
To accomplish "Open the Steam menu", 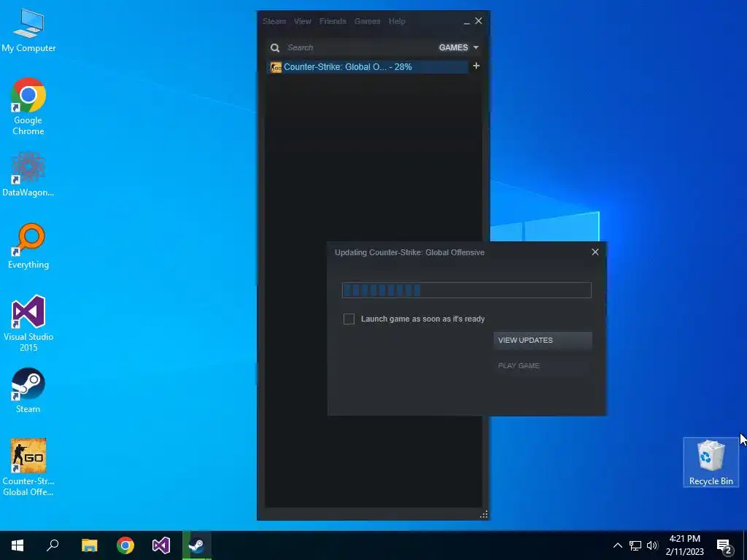I will point(274,21).
